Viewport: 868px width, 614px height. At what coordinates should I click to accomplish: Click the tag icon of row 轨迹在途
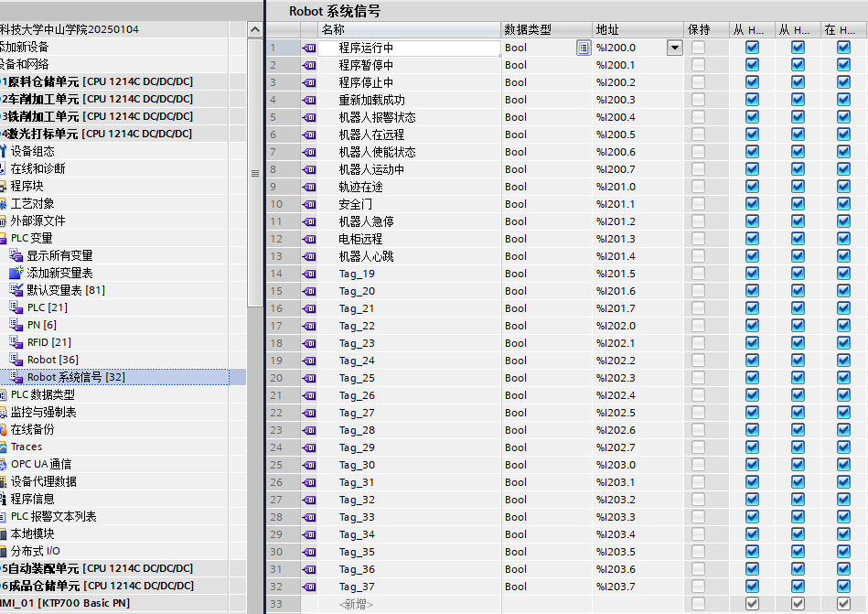(309, 188)
